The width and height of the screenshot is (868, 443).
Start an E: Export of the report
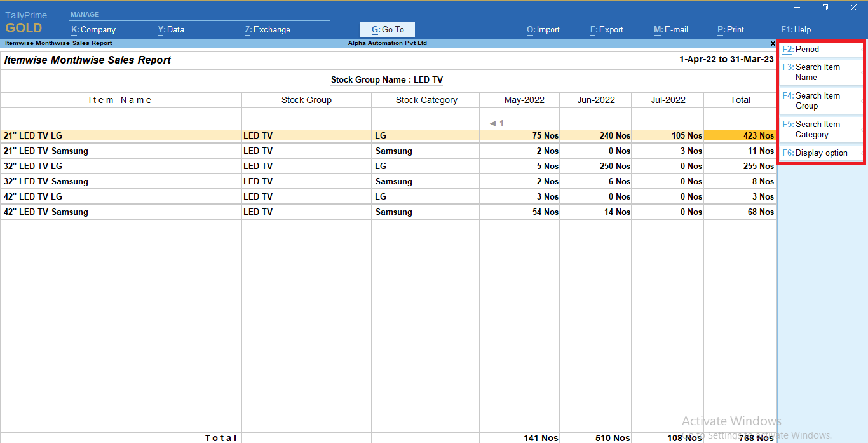pyautogui.click(x=606, y=29)
